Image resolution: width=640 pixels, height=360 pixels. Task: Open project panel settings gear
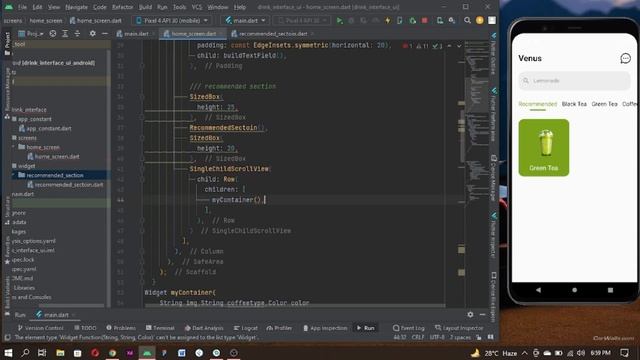click(x=93, y=33)
